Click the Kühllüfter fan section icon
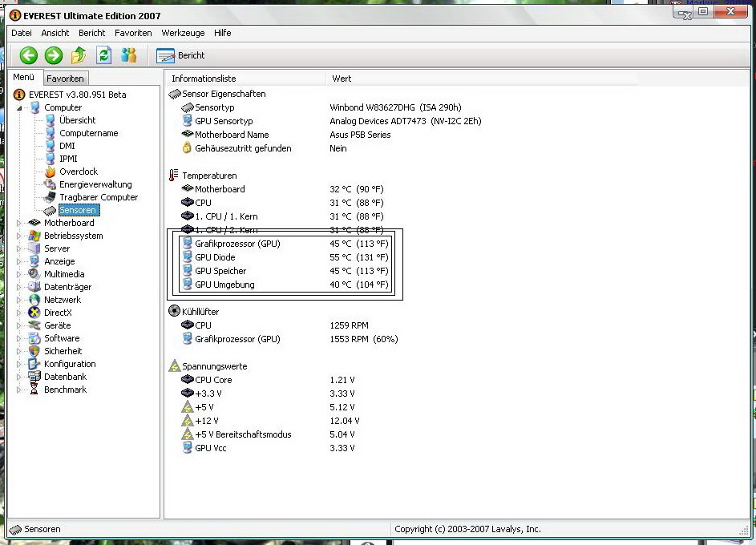This screenshot has width=756, height=545. (x=174, y=311)
